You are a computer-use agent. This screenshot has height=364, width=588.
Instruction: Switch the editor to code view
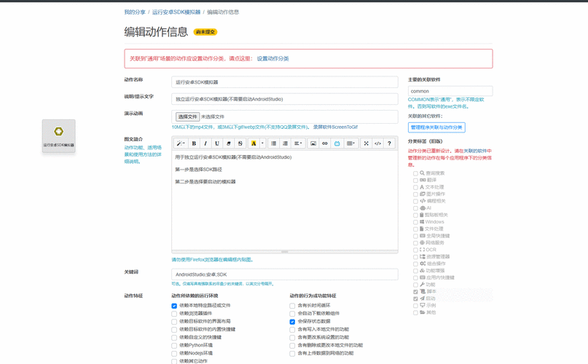pos(377,143)
